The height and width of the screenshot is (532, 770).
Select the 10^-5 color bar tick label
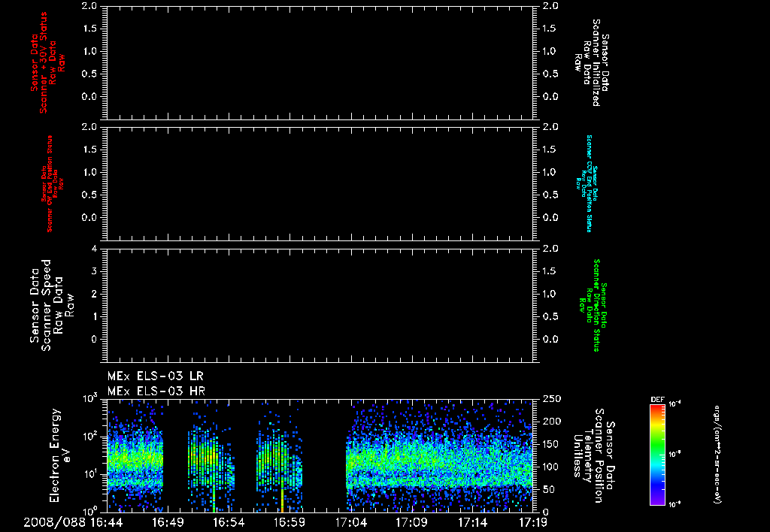(675, 454)
